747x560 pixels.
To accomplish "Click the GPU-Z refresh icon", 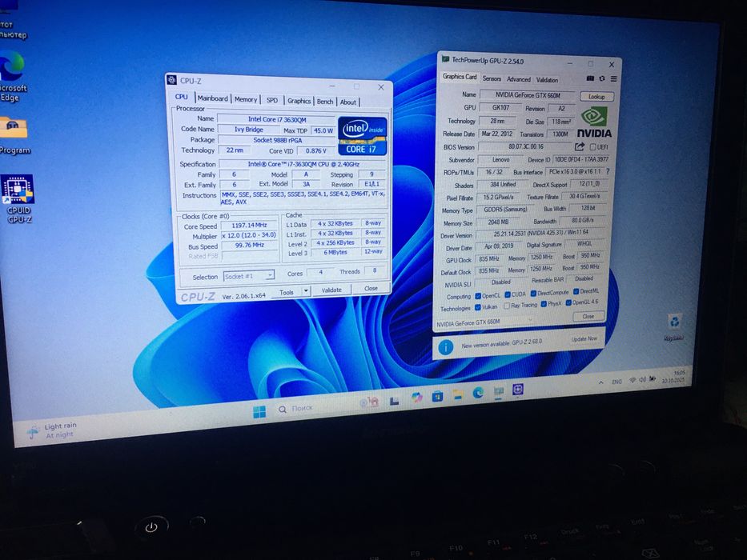I will (x=602, y=78).
